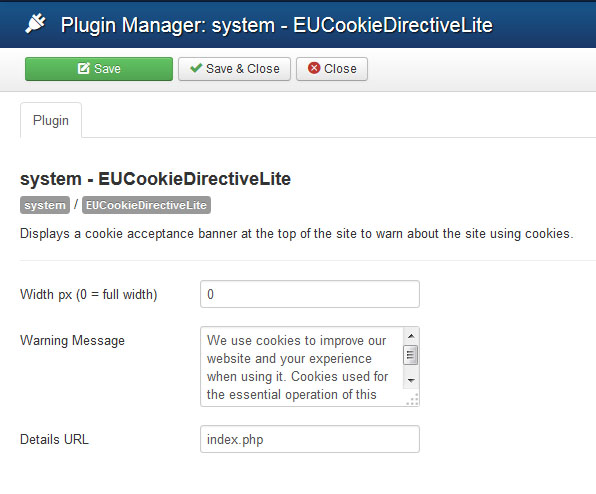Save the plugin settings

99,69
